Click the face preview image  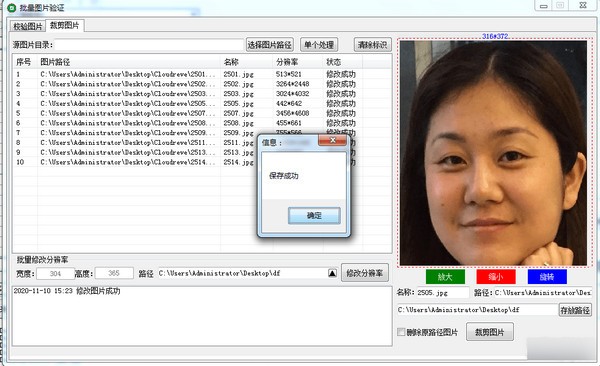point(494,153)
